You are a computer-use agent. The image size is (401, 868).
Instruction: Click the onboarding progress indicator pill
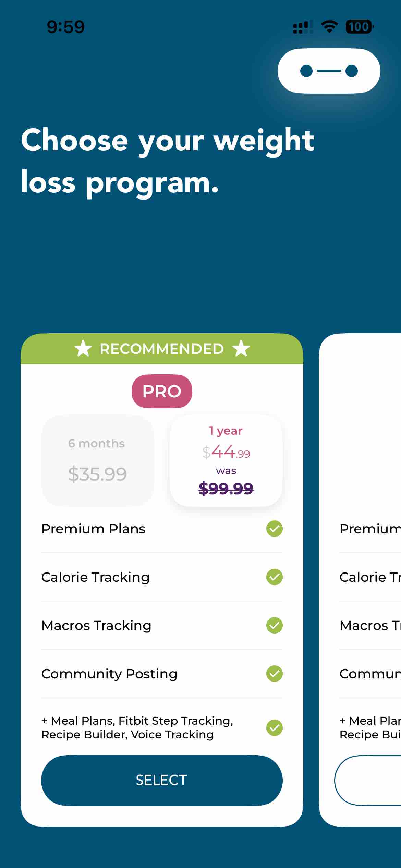pyautogui.click(x=329, y=70)
